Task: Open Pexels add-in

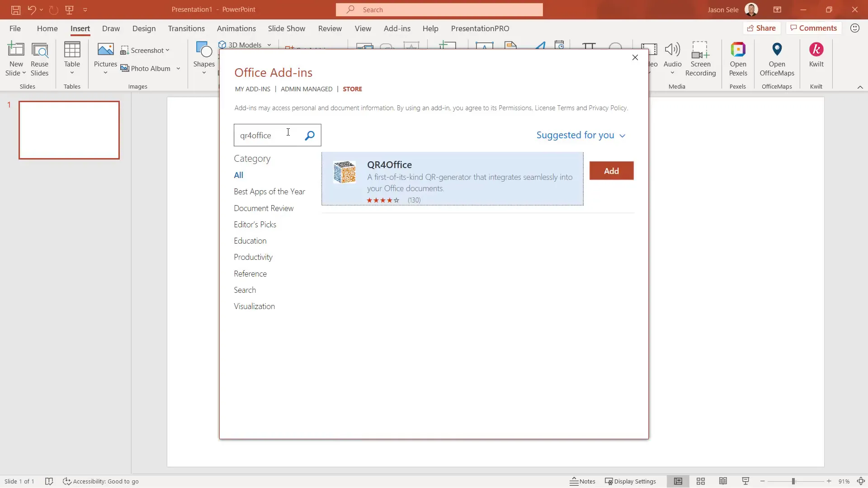Action: point(738,59)
